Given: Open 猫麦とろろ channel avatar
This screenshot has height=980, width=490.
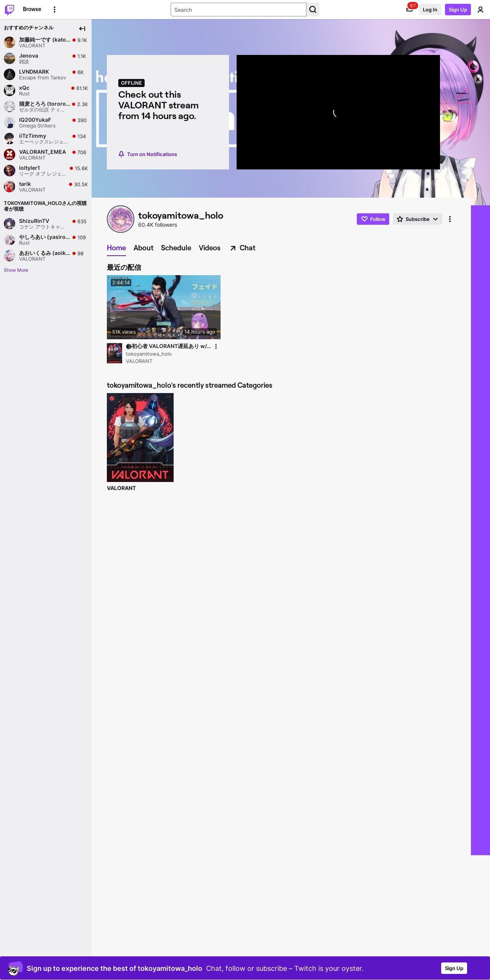Looking at the screenshot, I should click(10, 106).
